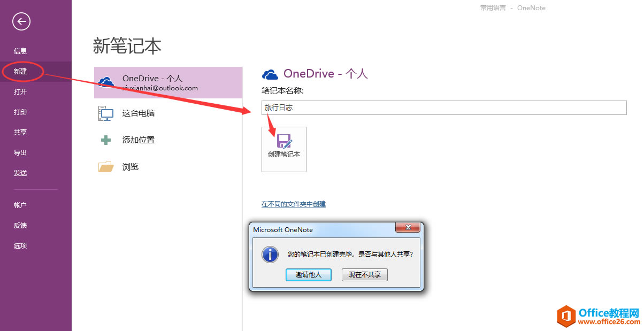Open the 浏览 folder icon
The height and width of the screenshot is (331, 644).
tap(106, 166)
